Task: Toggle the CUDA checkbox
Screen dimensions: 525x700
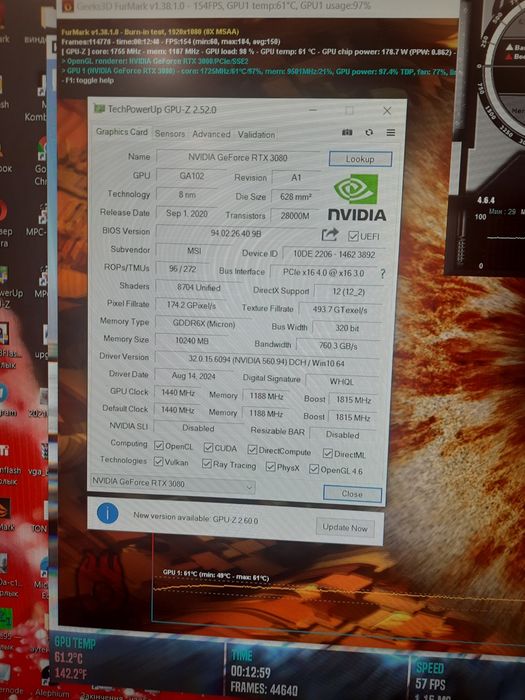Action: 208,447
